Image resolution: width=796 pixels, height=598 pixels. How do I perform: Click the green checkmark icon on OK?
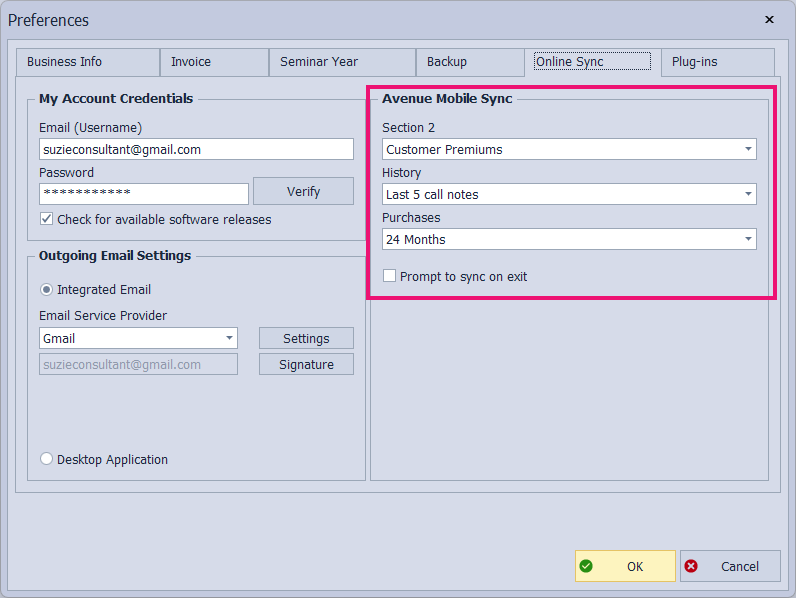click(x=586, y=566)
